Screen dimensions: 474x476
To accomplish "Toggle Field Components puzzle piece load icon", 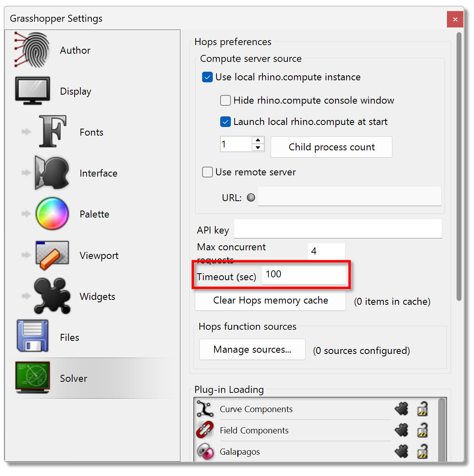I will pos(401,430).
